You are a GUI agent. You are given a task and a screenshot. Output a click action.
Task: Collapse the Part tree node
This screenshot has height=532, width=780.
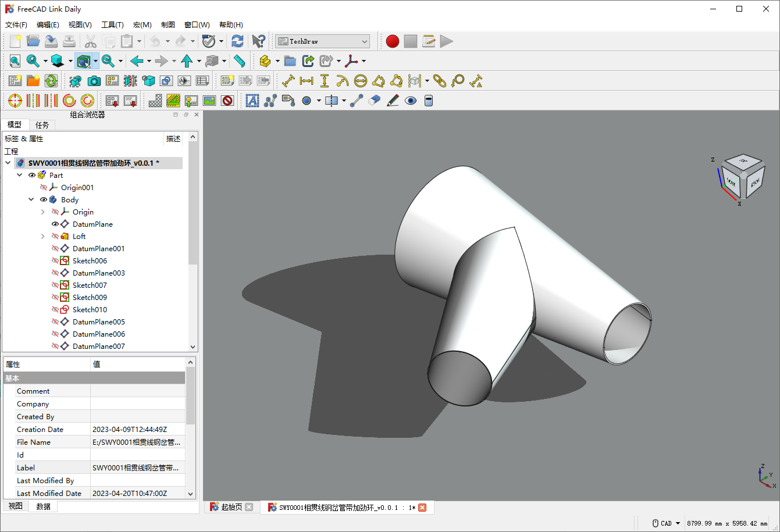20,175
